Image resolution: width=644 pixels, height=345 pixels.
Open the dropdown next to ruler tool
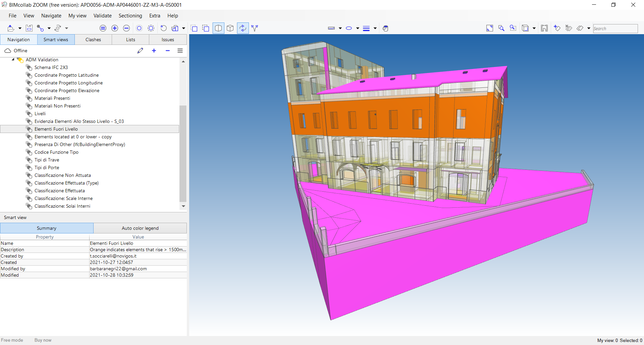pyautogui.click(x=340, y=28)
